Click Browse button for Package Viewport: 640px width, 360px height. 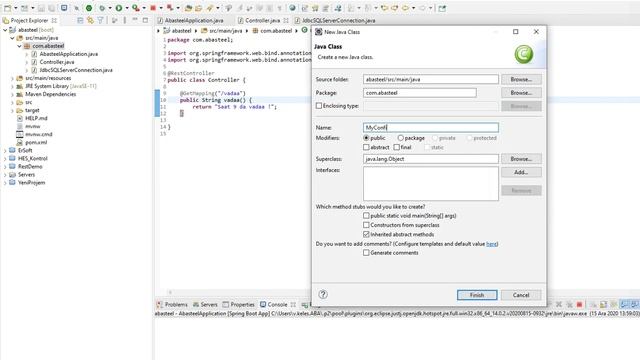[x=521, y=93]
